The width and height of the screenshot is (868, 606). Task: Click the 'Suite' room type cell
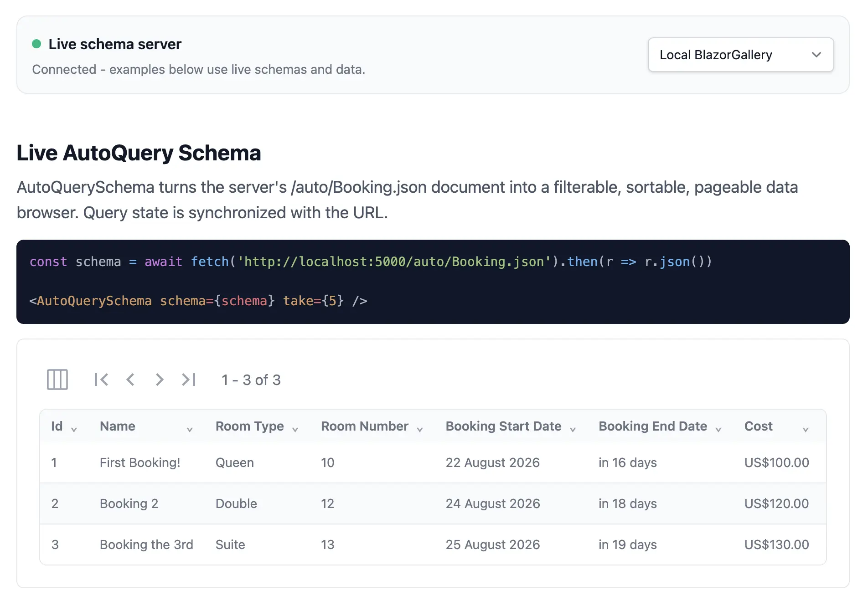[x=230, y=544]
